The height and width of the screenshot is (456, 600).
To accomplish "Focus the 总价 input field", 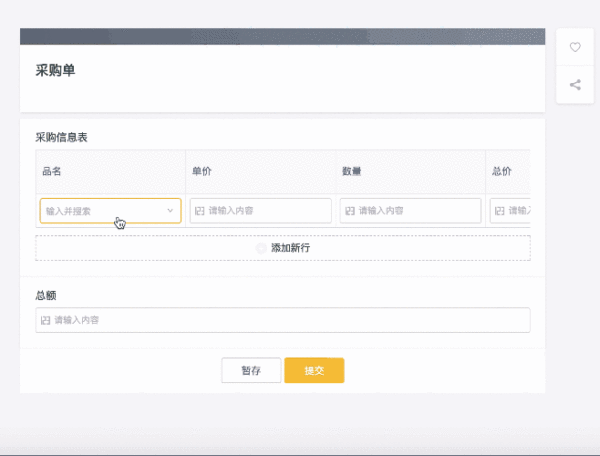I will (518, 211).
